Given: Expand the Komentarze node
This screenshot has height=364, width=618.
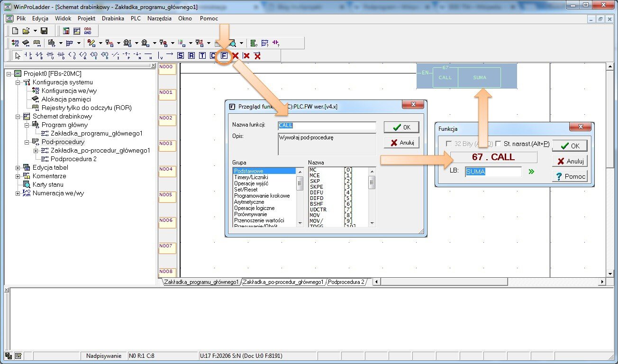Looking at the screenshot, I should point(18,176).
